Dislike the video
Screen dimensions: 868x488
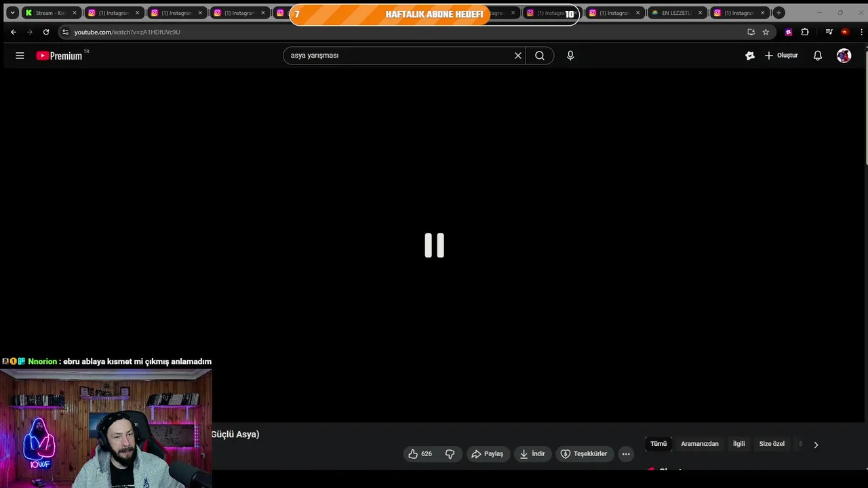[x=450, y=454]
